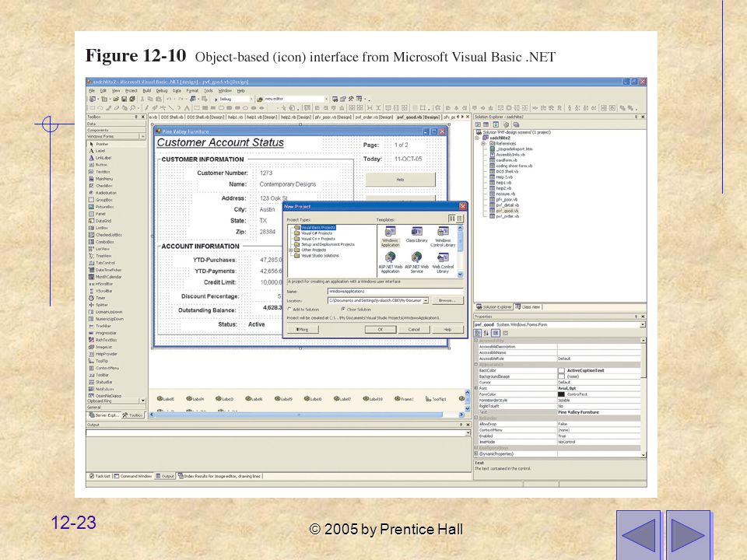Pick the Label control in the Toolbox
The height and width of the screenshot is (560, 747).
point(97,151)
